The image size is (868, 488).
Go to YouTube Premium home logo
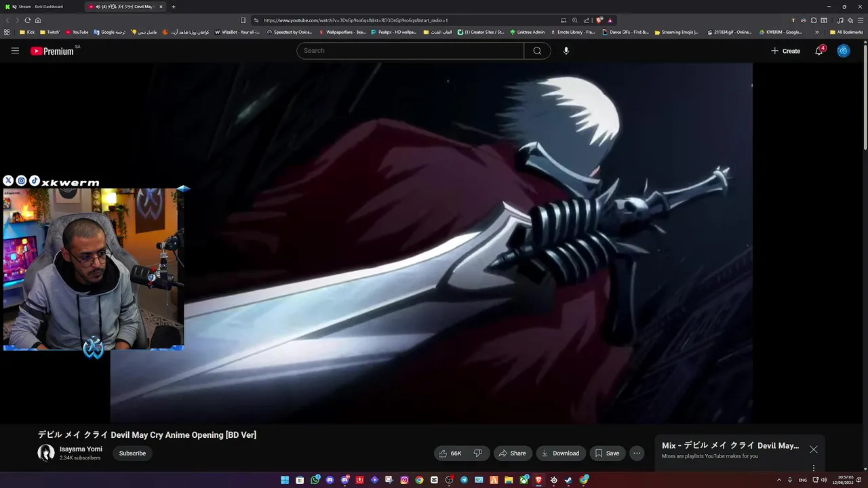tap(53, 51)
